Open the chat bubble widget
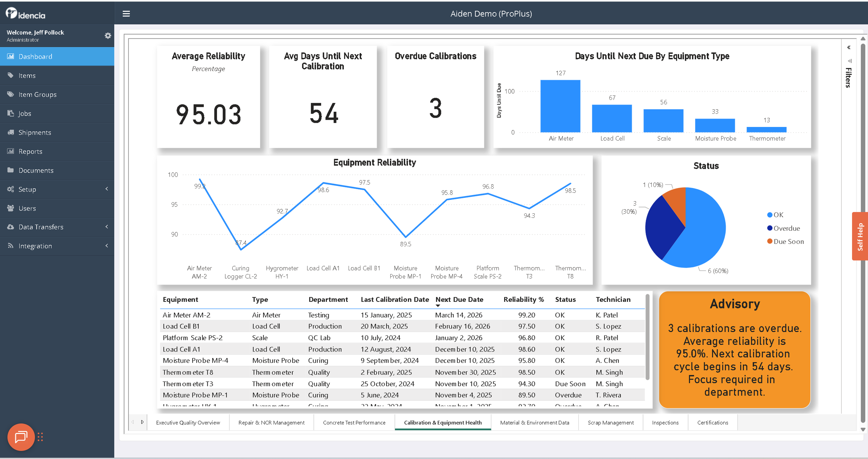This screenshot has width=868, height=459. [21, 437]
